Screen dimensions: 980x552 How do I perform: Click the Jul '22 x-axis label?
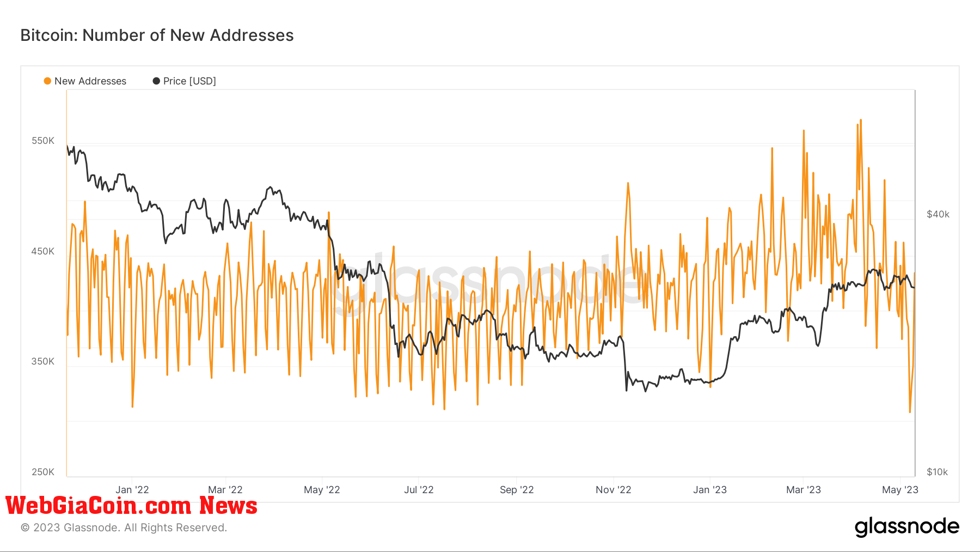419,490
